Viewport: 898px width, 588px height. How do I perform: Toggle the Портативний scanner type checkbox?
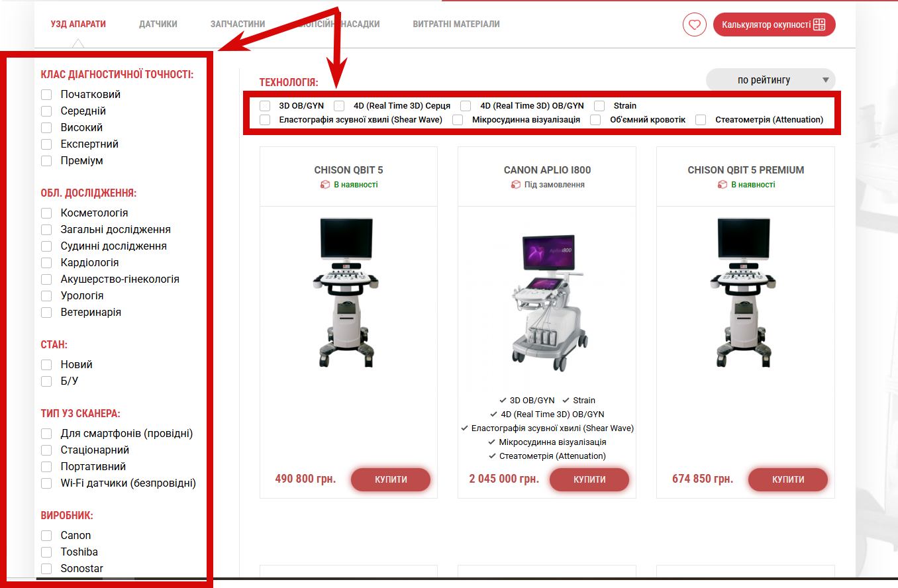click(x=46, y=467)
